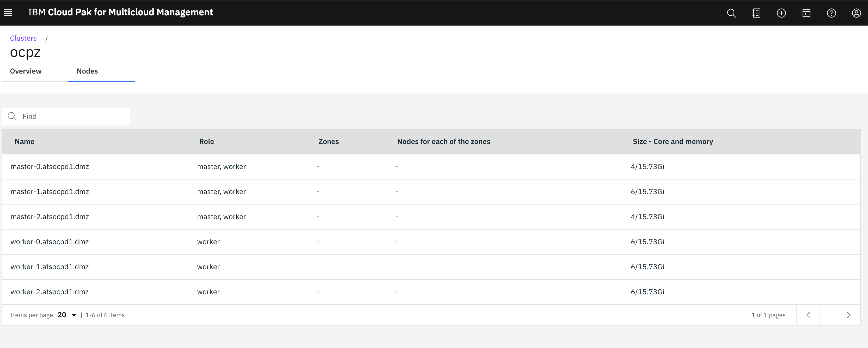Go to the previous page arrow
The height and width of the screenshot is (348, 868).
tap(808, 315)
